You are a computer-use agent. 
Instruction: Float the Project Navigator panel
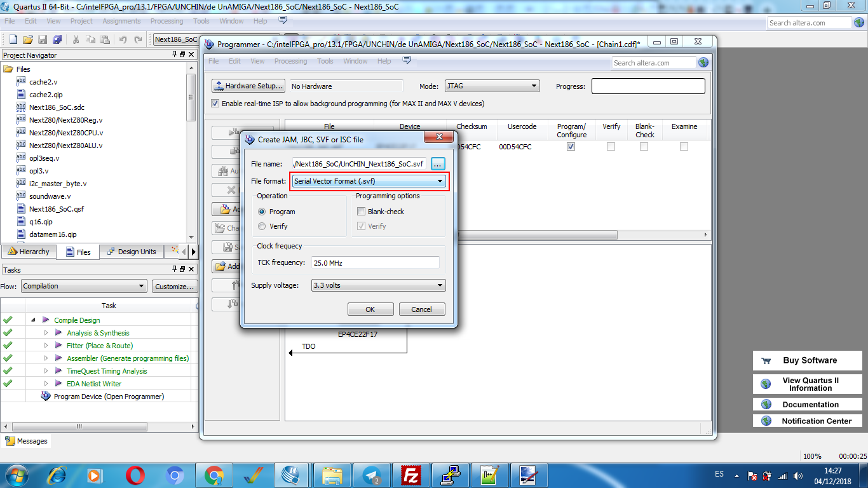[x=183, y=55]
